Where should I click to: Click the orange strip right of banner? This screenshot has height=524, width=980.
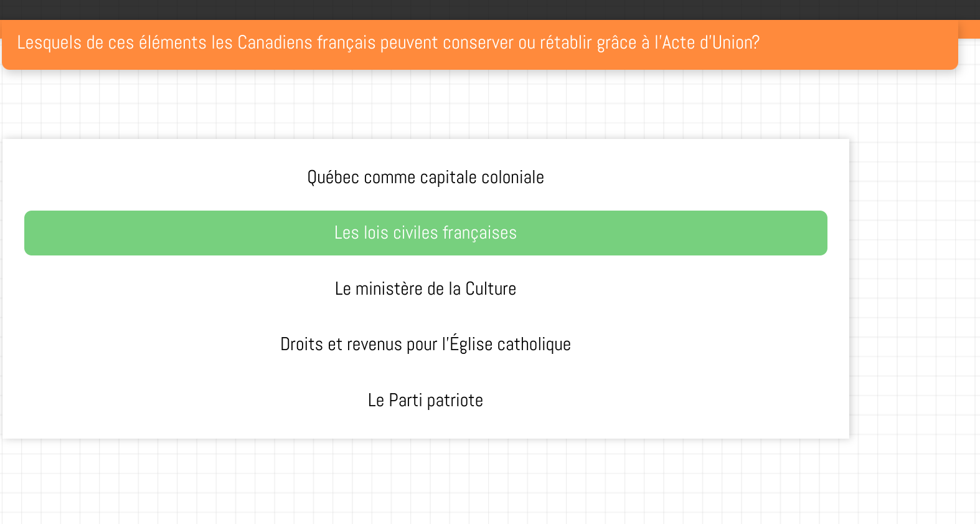(969, 29)
